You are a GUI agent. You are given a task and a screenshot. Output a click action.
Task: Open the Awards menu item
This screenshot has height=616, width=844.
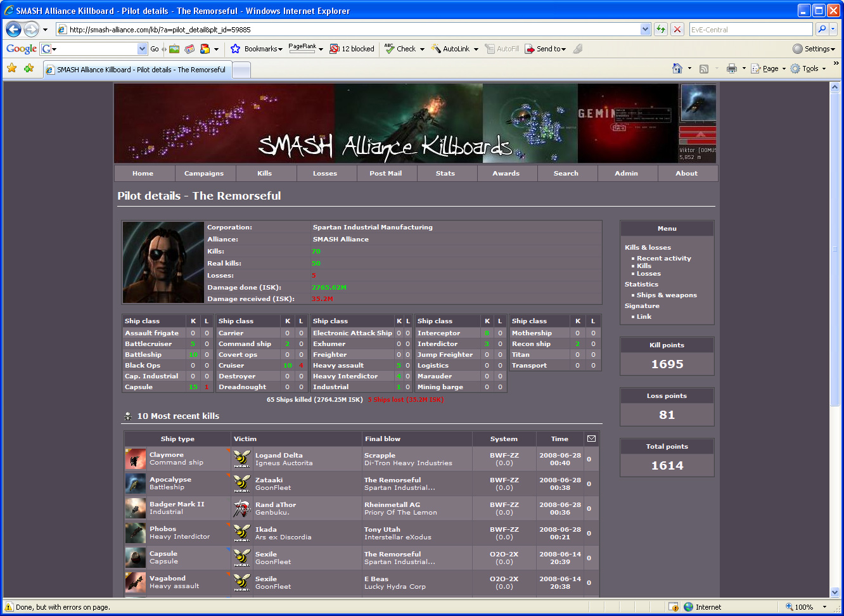(506, 173)
